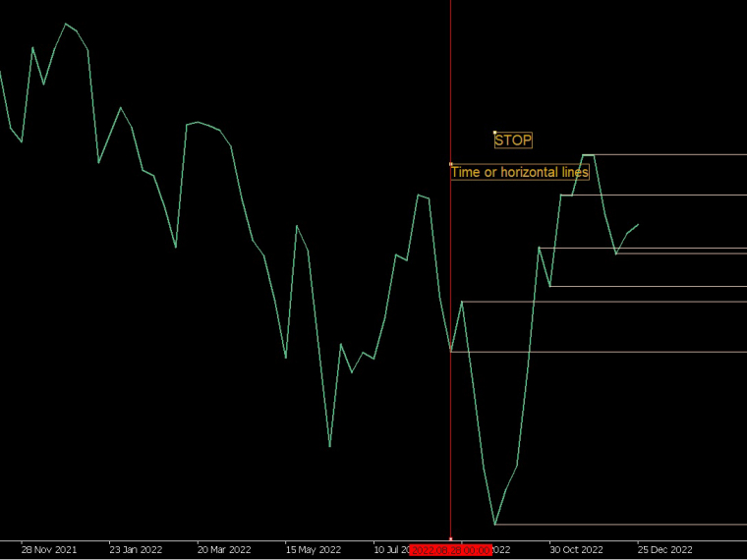Click the 25 Dec 2022 axis date
The image size is (747, 560).
click(665, 550)
